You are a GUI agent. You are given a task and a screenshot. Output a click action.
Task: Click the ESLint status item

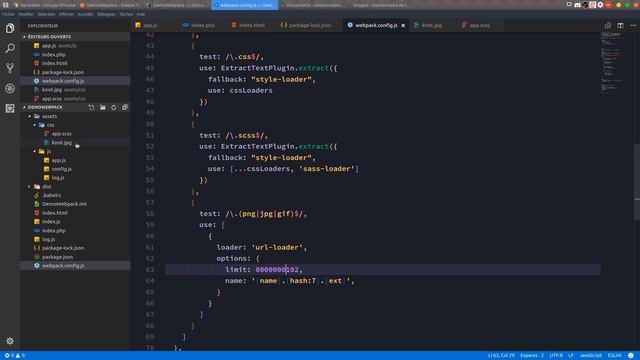pyautogui.click(x=615, y=356)
